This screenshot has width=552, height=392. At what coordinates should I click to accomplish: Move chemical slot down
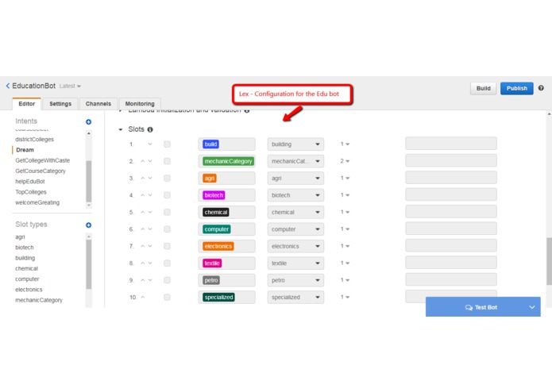(150, 212)
